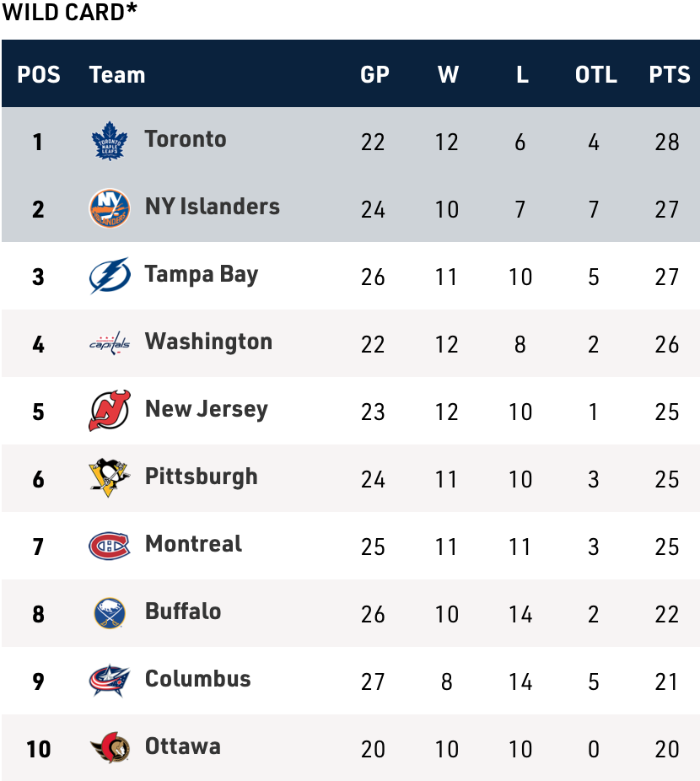Click the Toronto Maple Leafs logo
This screenshot has width=700, height=781.
click(x=109, y=141)
